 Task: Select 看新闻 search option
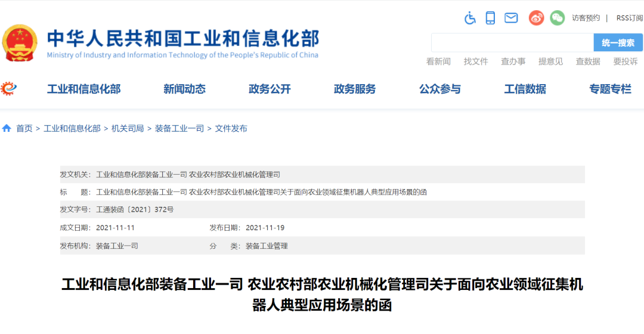438,61
